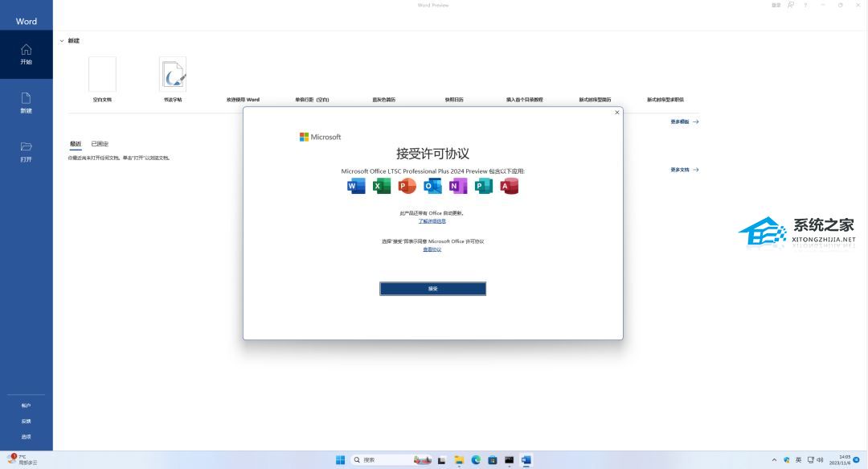Image resolution: width=868 pixels, height=469 pixels.
Task: Select the 蓝灰色简历 template
Action: 383,100
